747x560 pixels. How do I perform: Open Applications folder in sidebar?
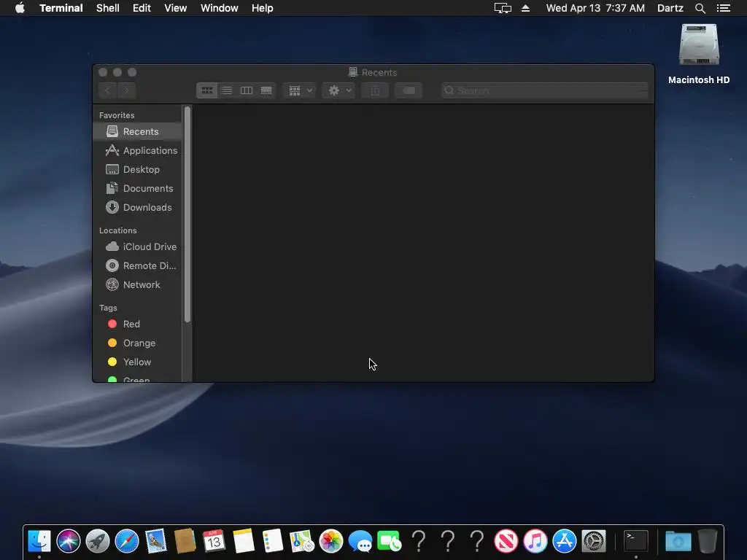point(137,150)
